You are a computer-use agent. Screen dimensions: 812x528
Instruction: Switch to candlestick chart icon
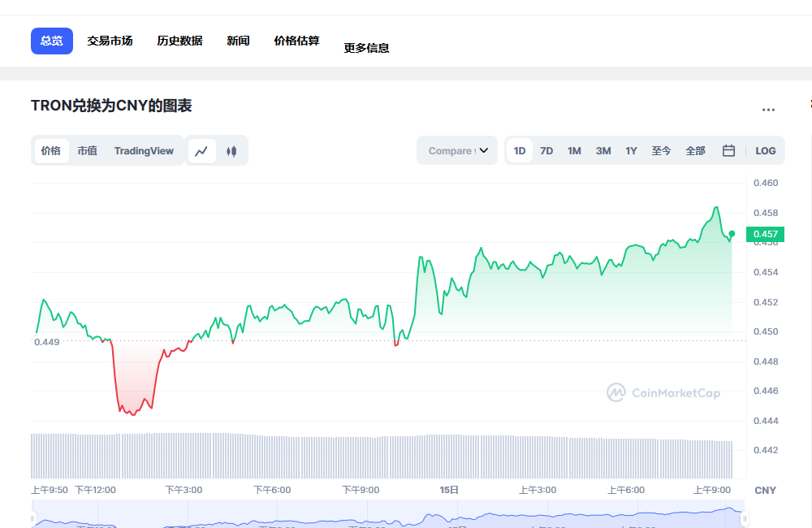(x=231, y=151)
